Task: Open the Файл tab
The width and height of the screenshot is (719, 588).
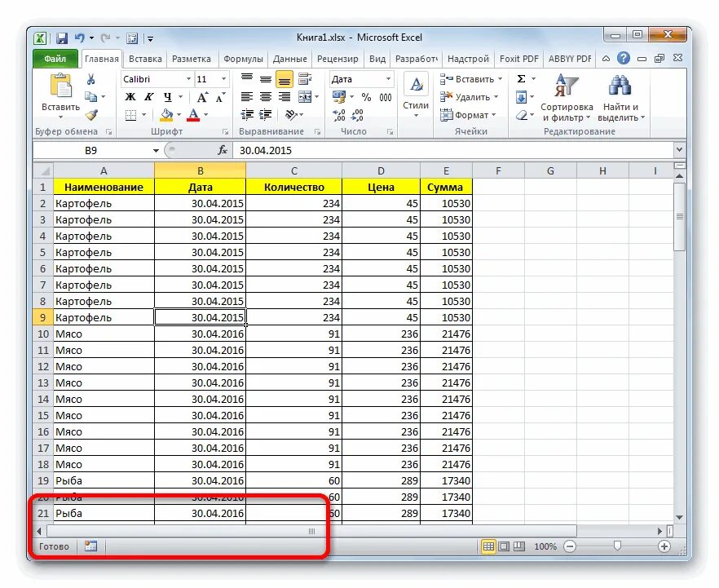Action: coord(55,59)
